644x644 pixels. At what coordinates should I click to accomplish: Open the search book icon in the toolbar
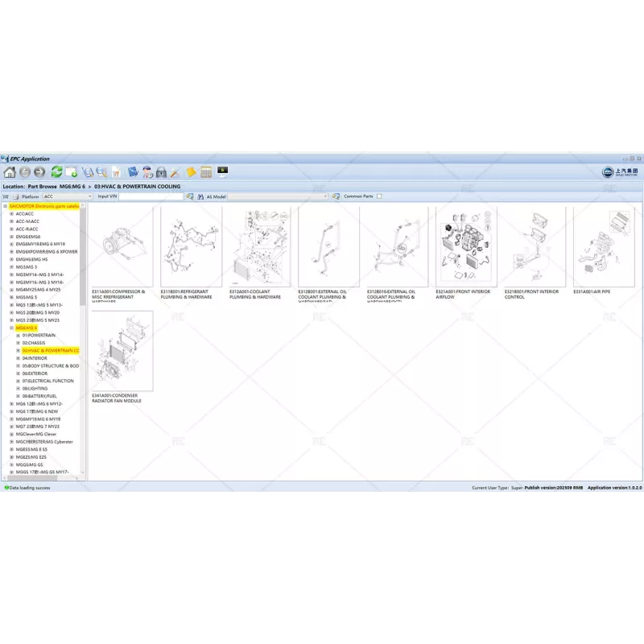click(88, 171)
